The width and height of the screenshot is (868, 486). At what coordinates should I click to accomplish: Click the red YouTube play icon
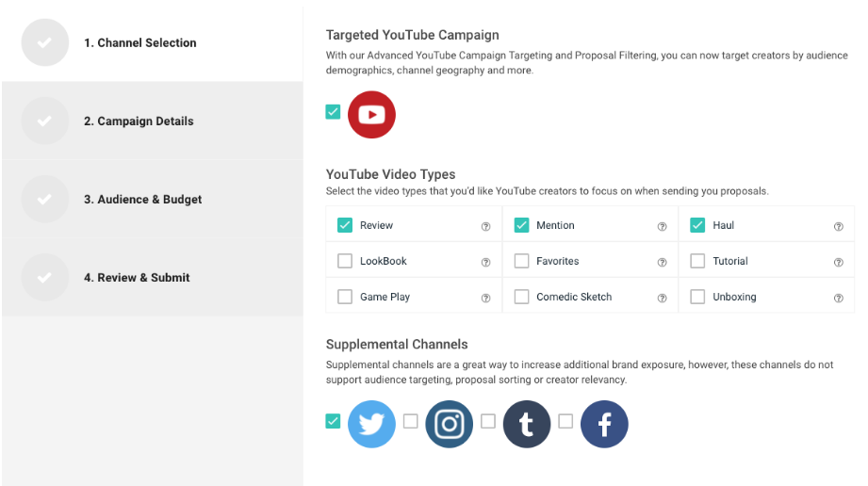[371, 115]
